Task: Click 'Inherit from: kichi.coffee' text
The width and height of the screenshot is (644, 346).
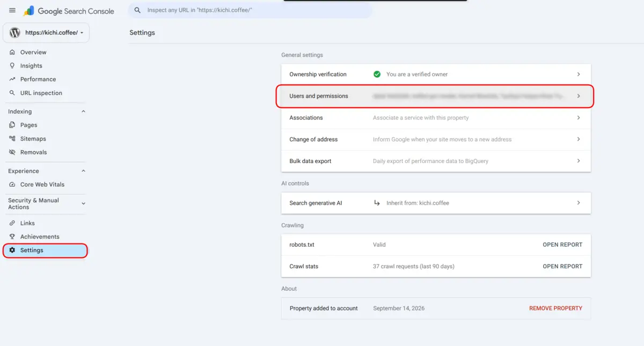Action: tap(418, 203)
